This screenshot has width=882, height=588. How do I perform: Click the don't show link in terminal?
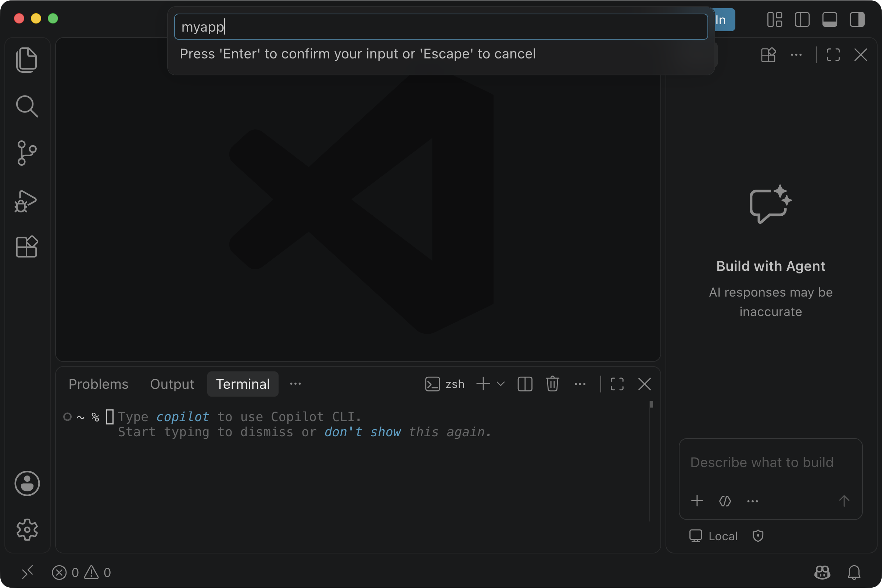click(x=363, y=433)
